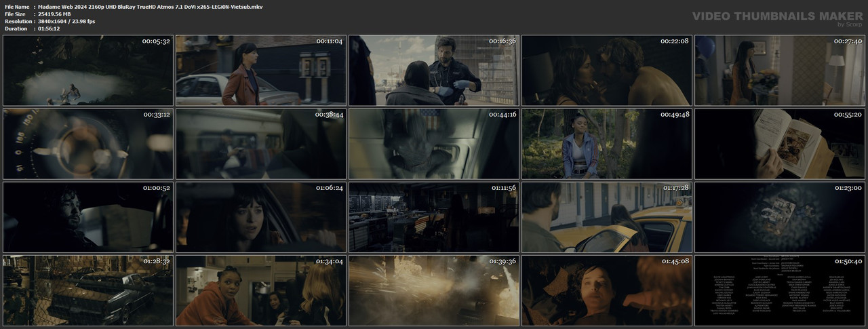Select the thumbnail at timestamp 01:39:36
This screenshot has width=868, height=329.
pyautogui.click(x=434, y=290)
